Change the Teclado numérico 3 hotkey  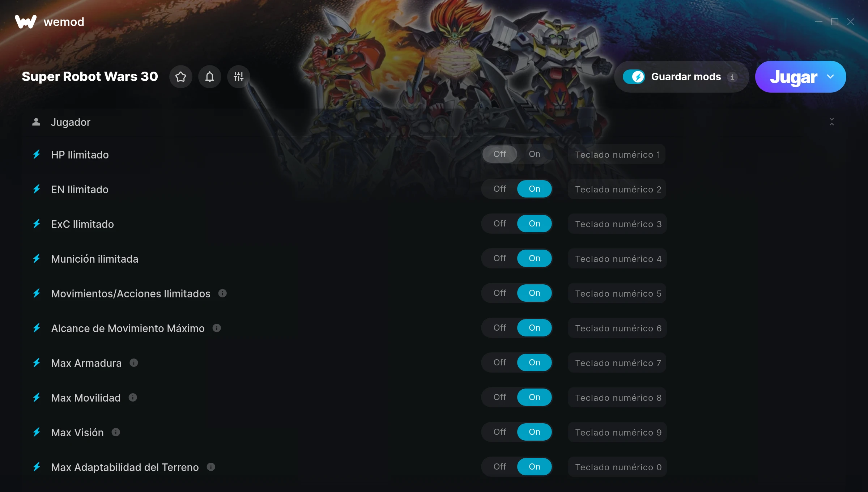click(x=617, y=224)
